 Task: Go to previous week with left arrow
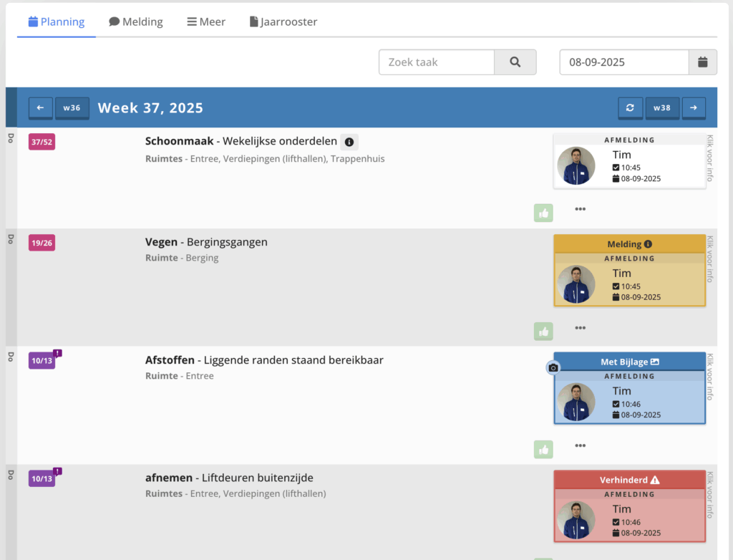(40, 108)
